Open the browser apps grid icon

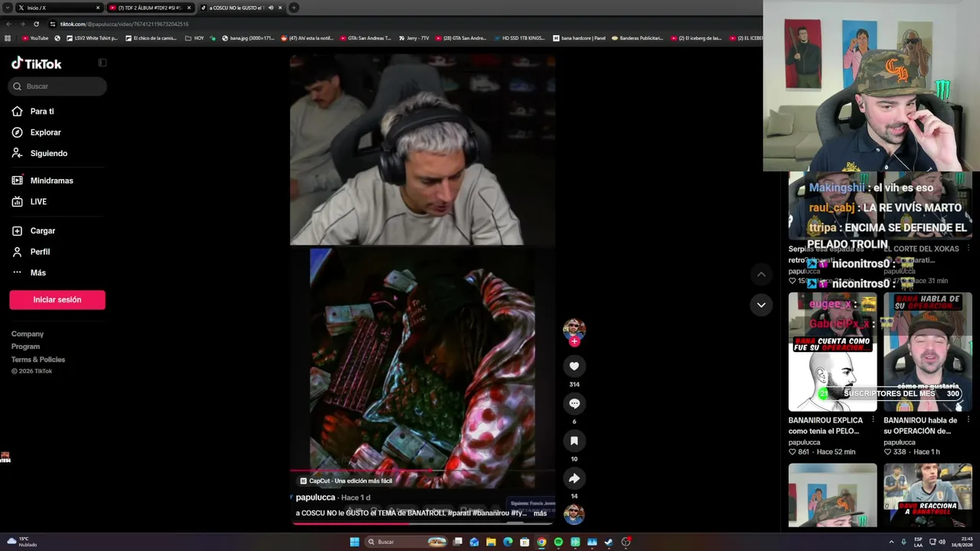(x=8, y=37)
